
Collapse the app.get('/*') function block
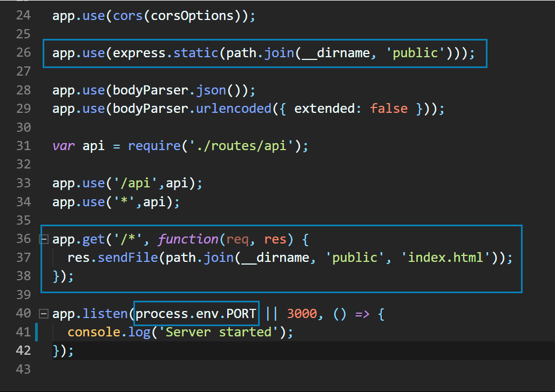44,239
